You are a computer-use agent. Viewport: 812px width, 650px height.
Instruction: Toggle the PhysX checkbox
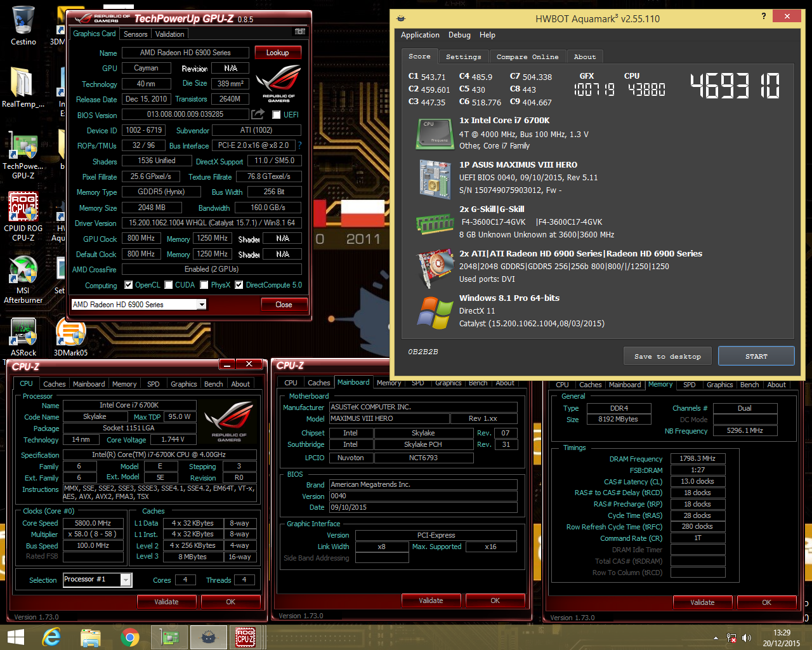204,285
